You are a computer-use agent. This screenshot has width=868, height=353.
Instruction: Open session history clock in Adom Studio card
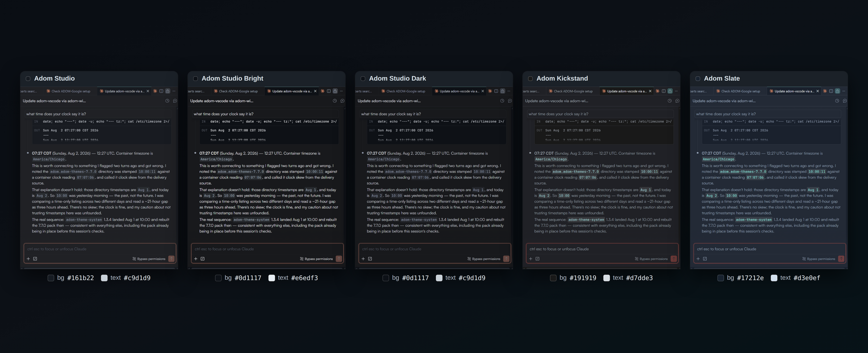[x=167, y=101]
